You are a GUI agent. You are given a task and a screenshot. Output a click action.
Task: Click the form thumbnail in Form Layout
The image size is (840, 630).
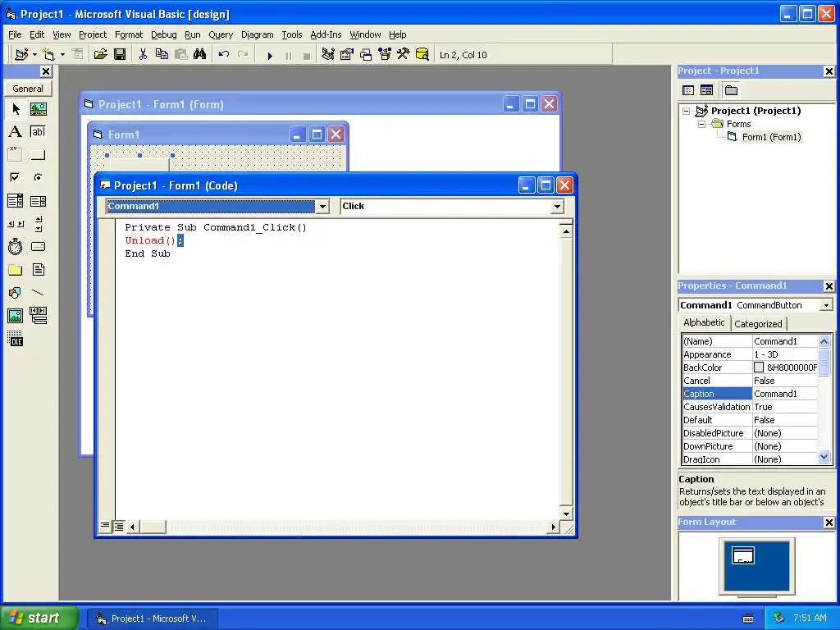pyautogui.click(x=743, y=555)
